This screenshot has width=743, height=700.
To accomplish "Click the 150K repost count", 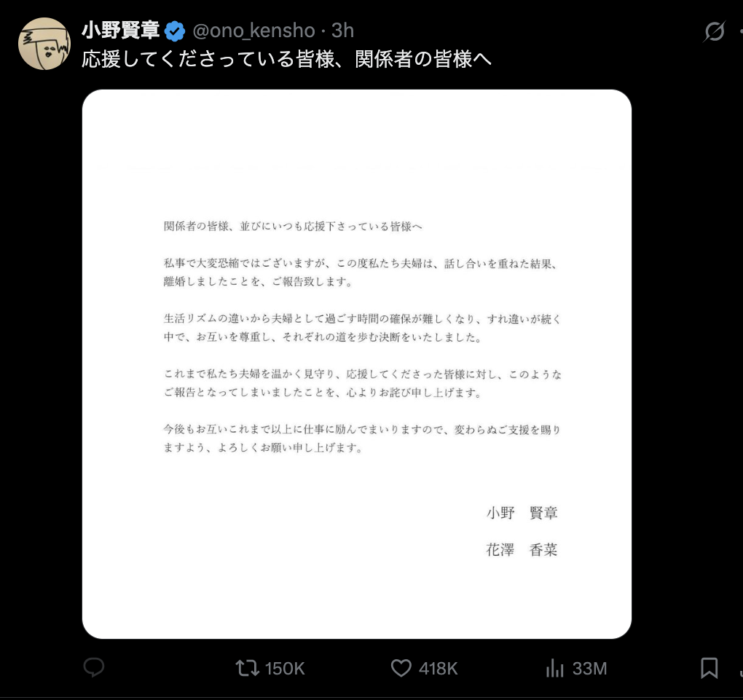I will 285,669.
